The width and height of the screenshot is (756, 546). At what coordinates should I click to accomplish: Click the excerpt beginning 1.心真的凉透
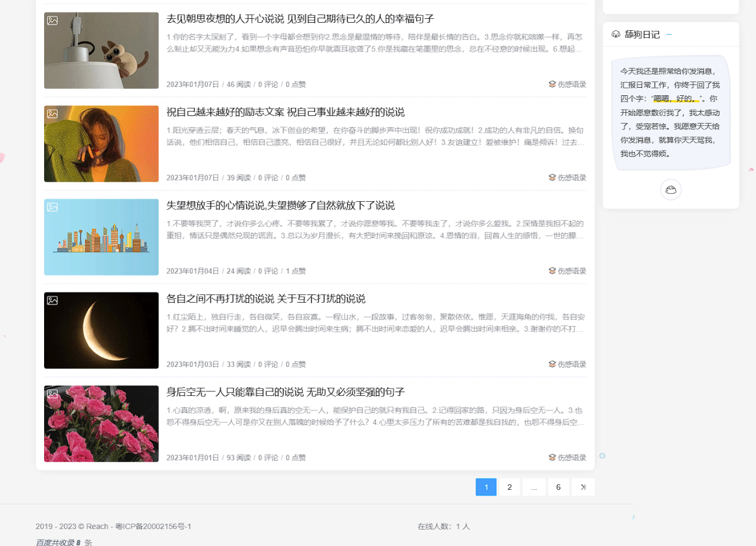[376, 416]
